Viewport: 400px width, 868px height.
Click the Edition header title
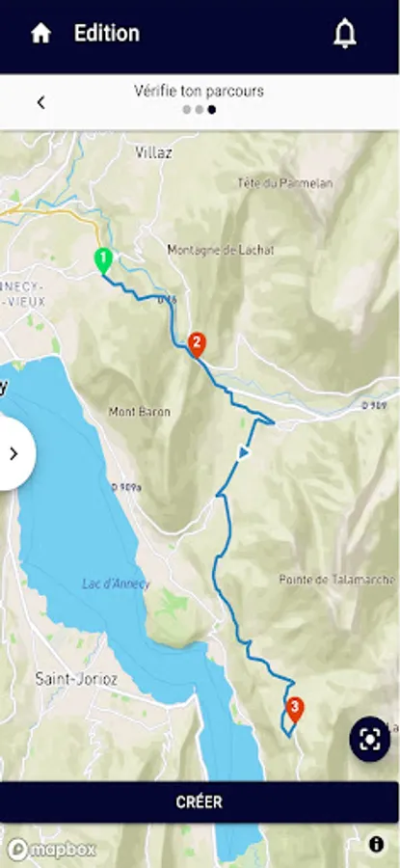point(107,33)
